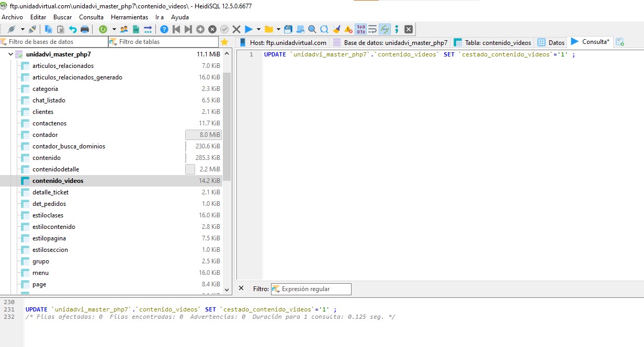
Task: Click the blue help question mark icon
Action: click(164, 29)
